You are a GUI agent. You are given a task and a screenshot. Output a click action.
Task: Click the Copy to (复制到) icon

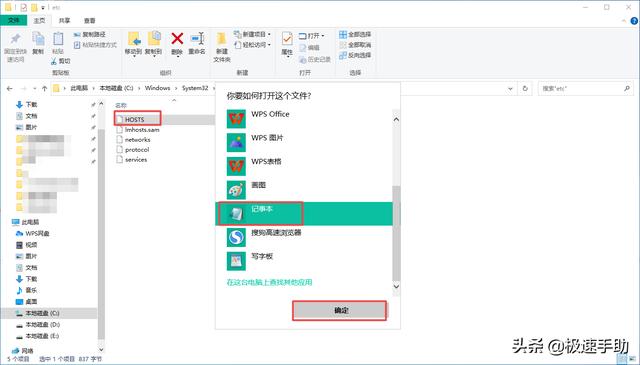154,39
